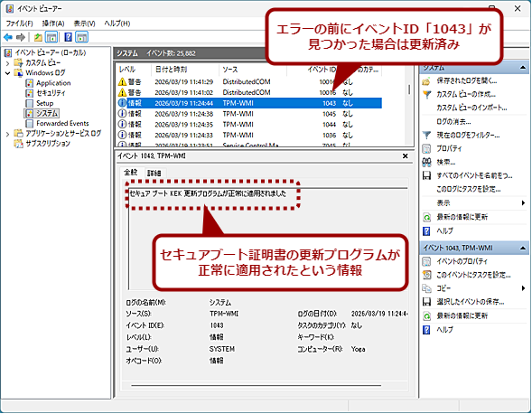Image resolution: width=532 pixels, height=414 pixels.
Task: Click the funnel icon for カスタム ビューの作成
Action: [427, 94]
